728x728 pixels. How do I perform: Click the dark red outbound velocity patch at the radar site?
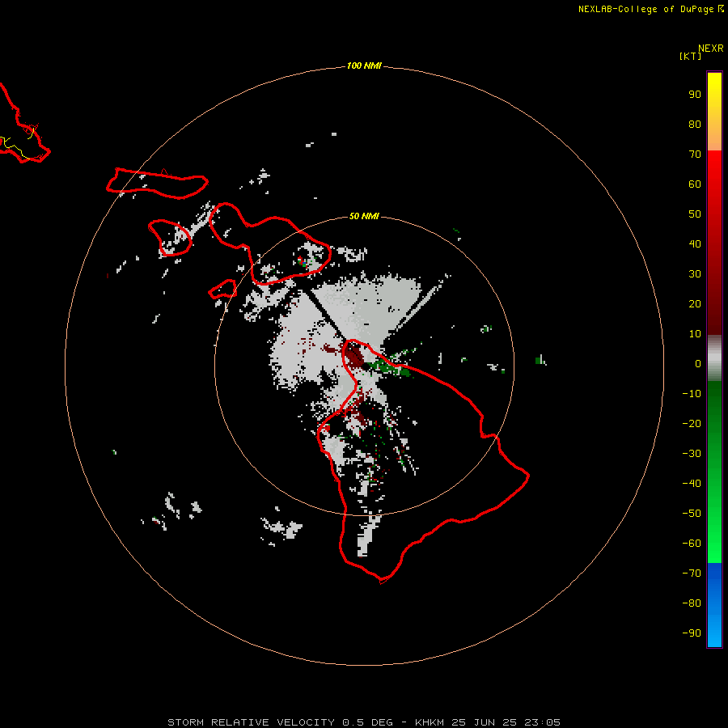355,355
